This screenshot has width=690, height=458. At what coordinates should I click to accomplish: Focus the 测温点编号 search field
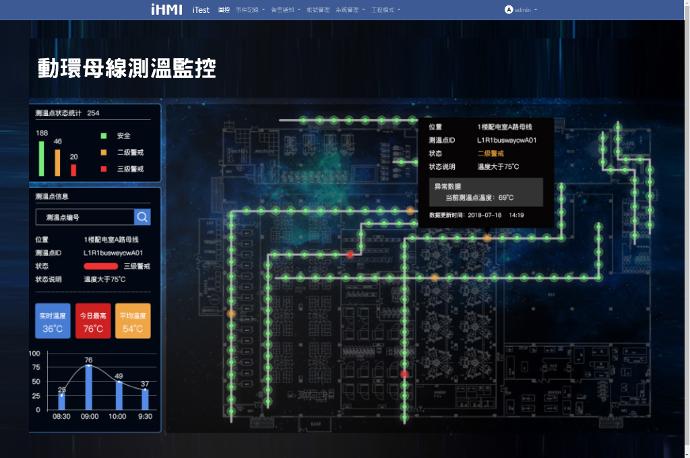click(x=84, y=216)
